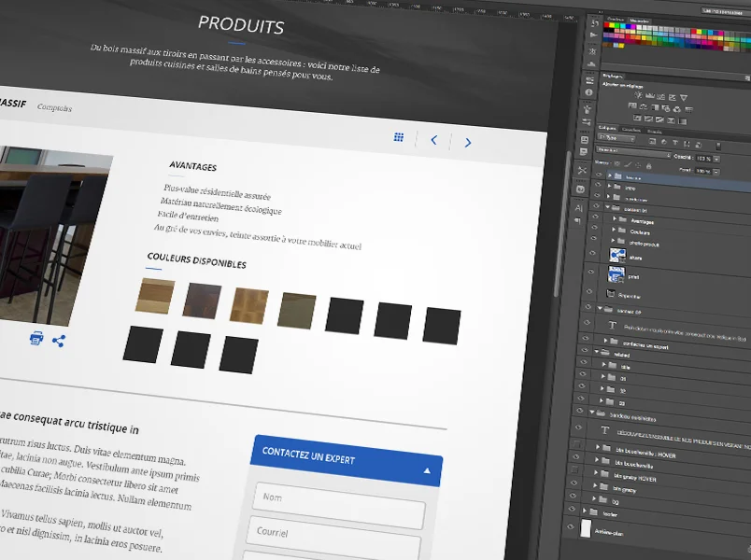Add a Hue/Saturation adjustment icon
Screen dimensions: 751x560
click(x=632, y=106)
